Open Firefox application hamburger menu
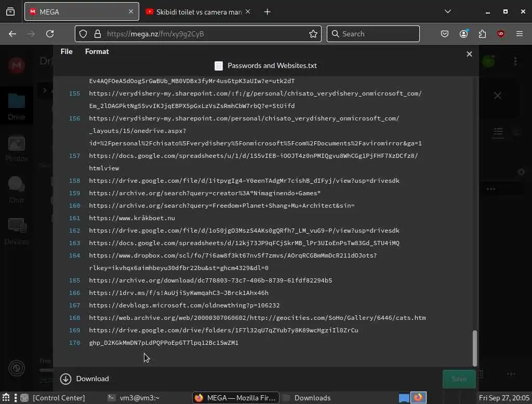 [519, 34]
